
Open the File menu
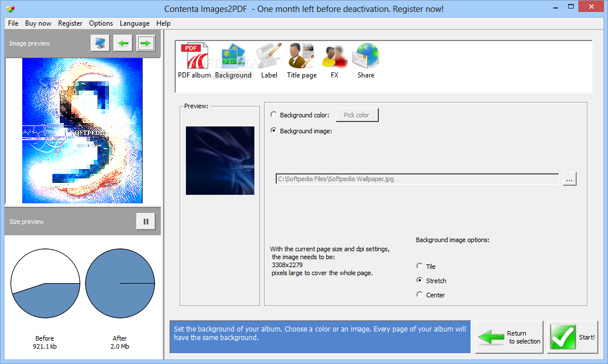(13, 23)
